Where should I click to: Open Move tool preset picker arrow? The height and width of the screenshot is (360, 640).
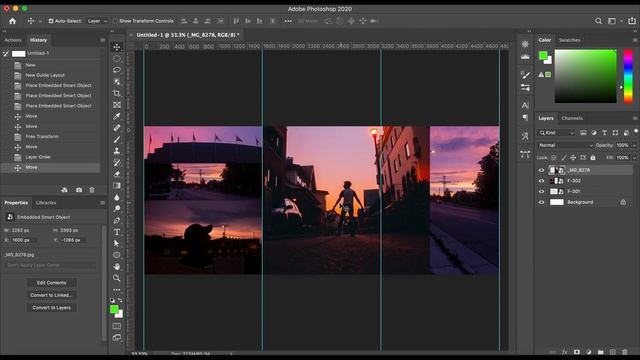(x=40, y=21)
